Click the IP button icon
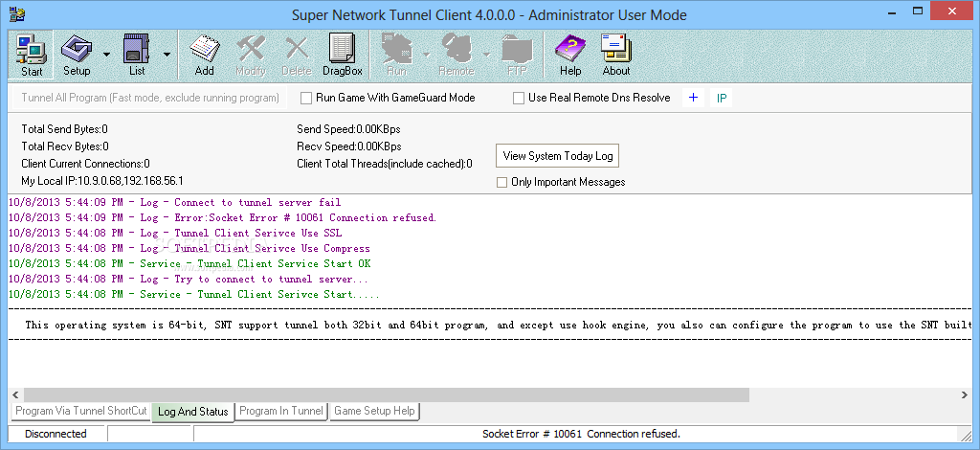The image size is (980, 450). point(722,98)
